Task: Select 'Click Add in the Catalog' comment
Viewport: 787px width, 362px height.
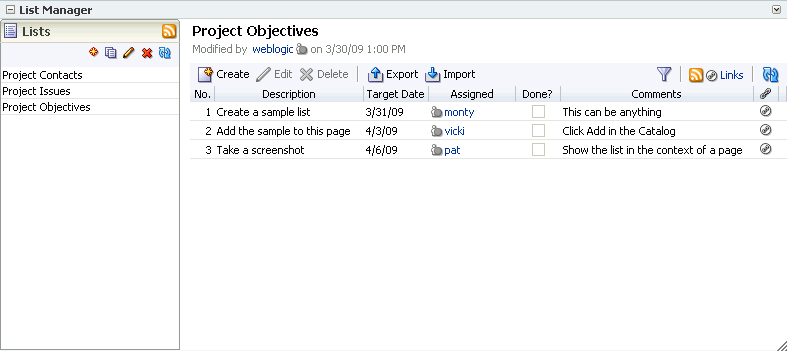Action: pos(618,131)
